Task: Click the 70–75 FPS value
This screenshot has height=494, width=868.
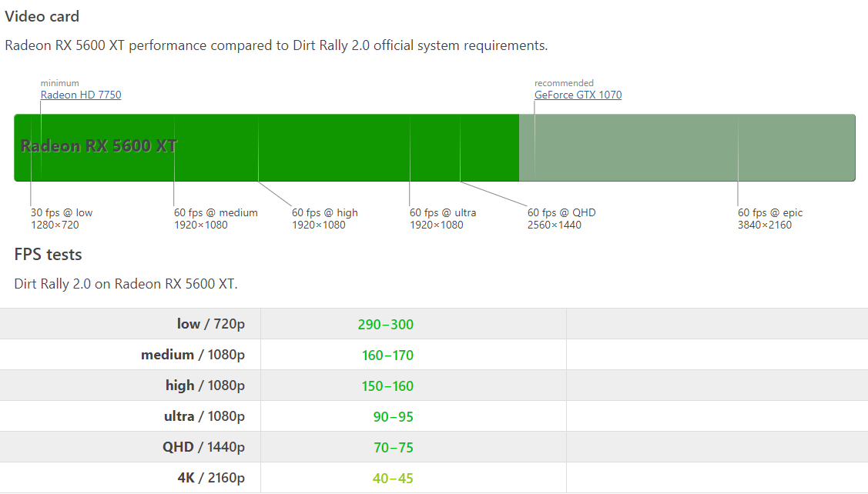Action: [x=393, y=448]
